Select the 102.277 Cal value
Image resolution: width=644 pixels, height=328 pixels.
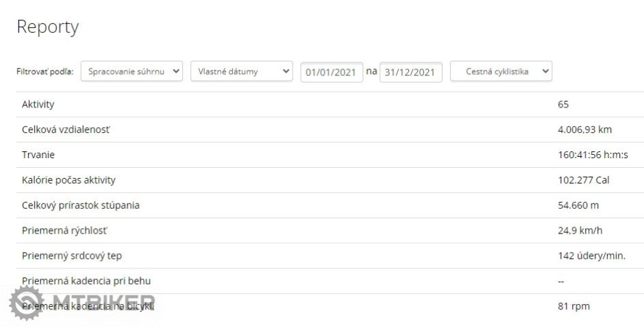583,180
